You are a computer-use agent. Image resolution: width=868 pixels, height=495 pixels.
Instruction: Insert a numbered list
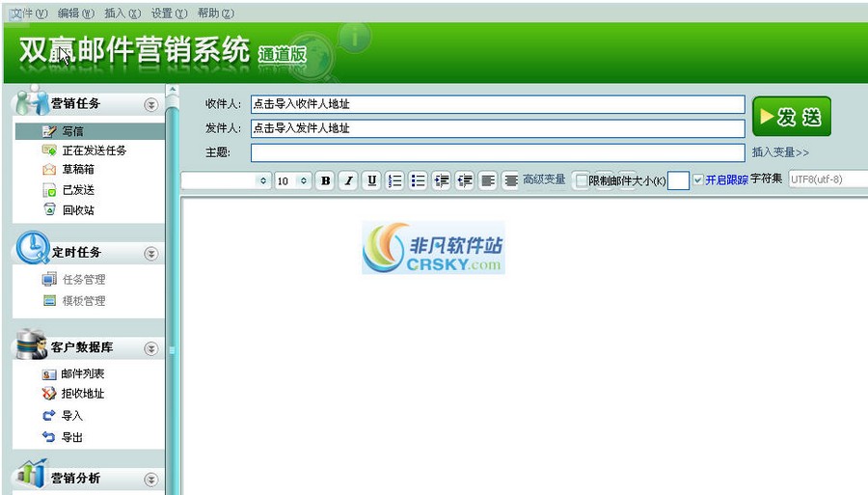(394, 180)
